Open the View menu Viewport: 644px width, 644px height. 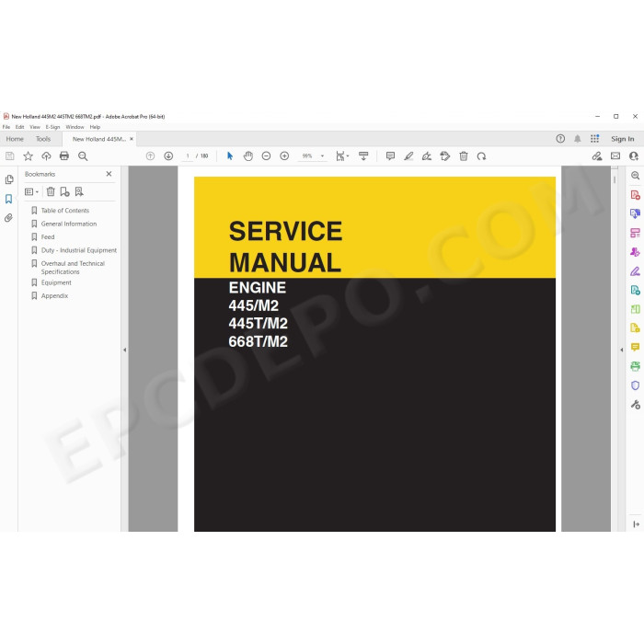[x=35, y=127]
